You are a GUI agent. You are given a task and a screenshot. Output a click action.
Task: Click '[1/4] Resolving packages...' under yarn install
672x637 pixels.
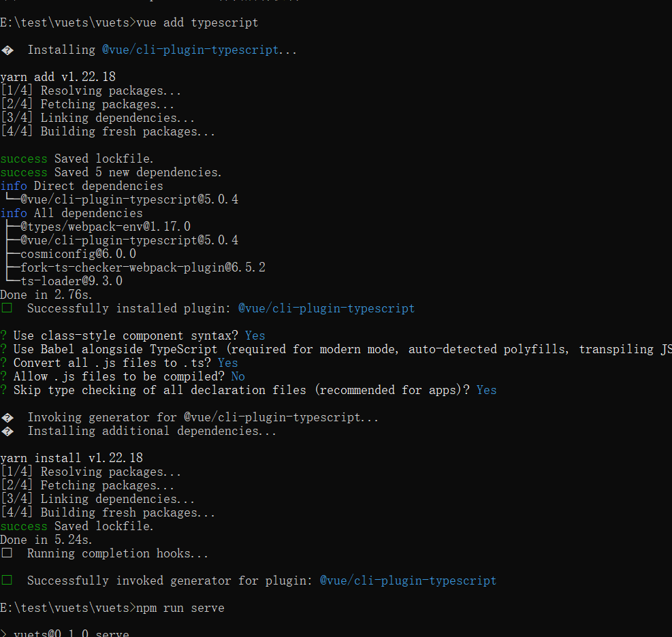click(91, 472)
